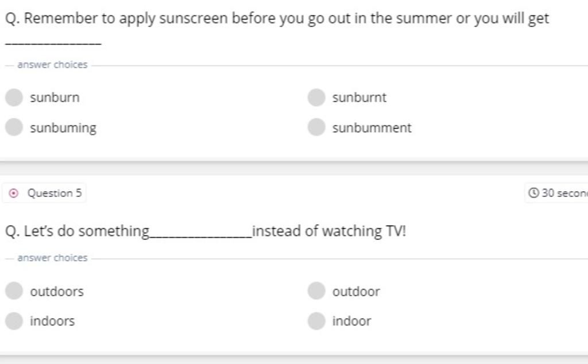Click "answer choices" label above sunburn options
The height and width of the screenshot is (364, 588).
coord(52,65)
